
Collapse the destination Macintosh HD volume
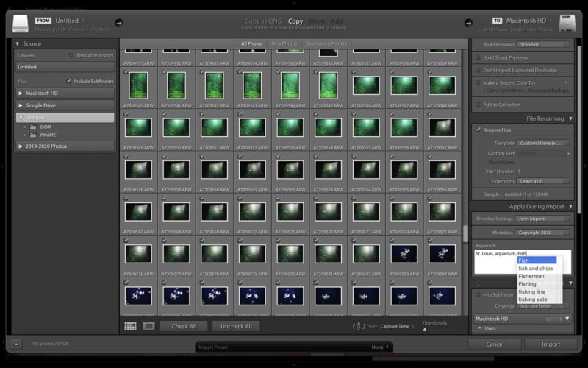click(x=567, y=319)
